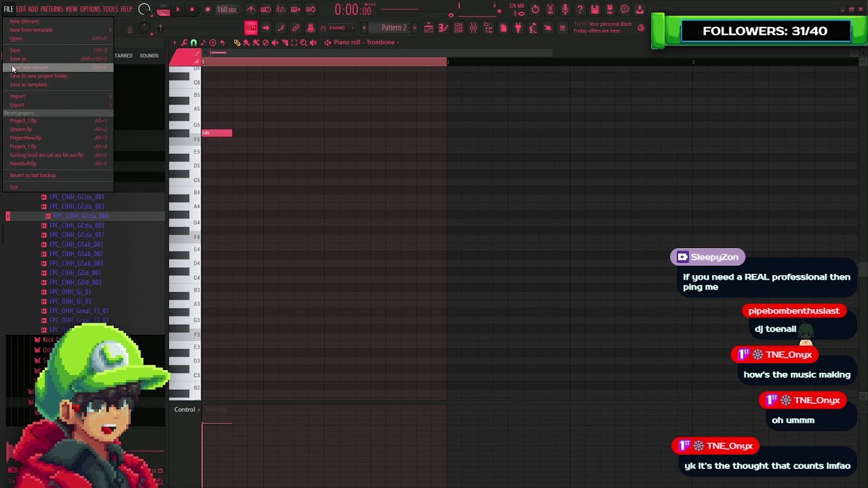
Task: Switch to the SOUNDS browser tab
Action: pyautogui.click(x=149, y=56)
